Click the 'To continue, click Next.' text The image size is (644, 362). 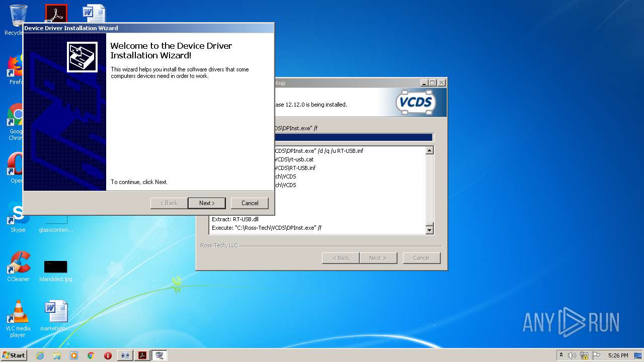point(139,182)
